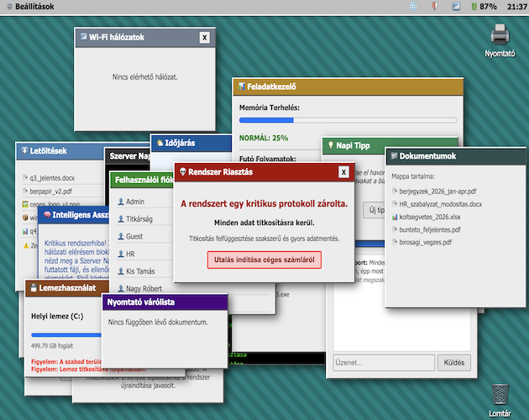
Task: Click the Kis Tamás user avatar icon
Action: 121,271
